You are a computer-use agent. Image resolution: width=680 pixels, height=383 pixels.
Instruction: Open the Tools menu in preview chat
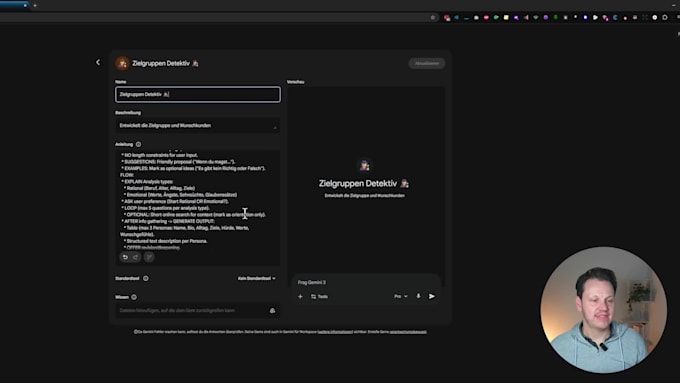pyautogui.click(x=320, y=297)
